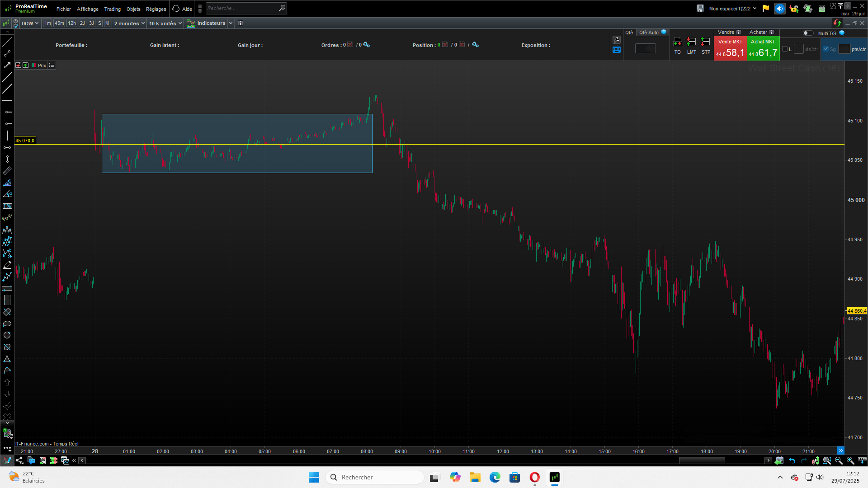Open trading settings wrench icon
Screen dimensions: 868x488
(x=617, y=40)
